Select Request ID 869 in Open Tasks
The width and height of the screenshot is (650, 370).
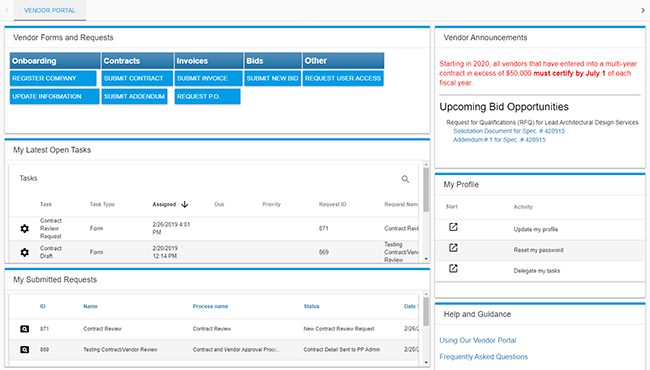click(323, 252)
